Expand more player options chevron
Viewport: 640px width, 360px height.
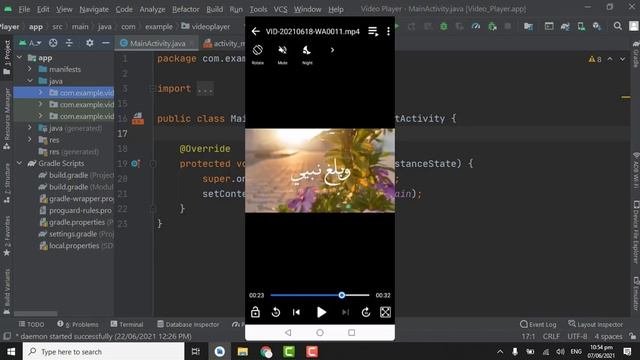coord(332,50)
